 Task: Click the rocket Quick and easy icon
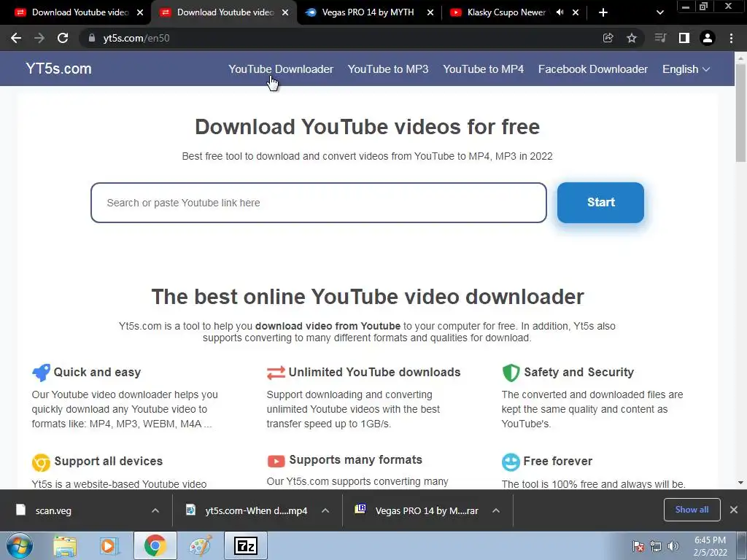click(41, 373)
